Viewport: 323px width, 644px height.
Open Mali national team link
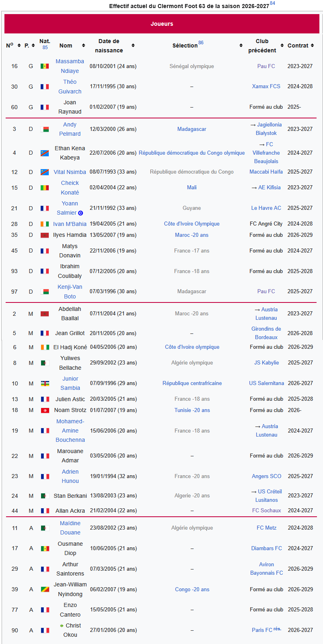192,188
